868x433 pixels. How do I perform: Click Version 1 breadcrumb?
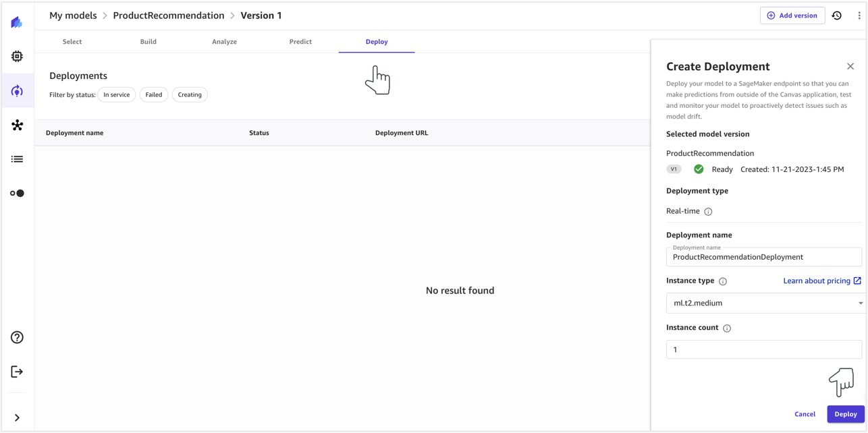tap(261, 16)
